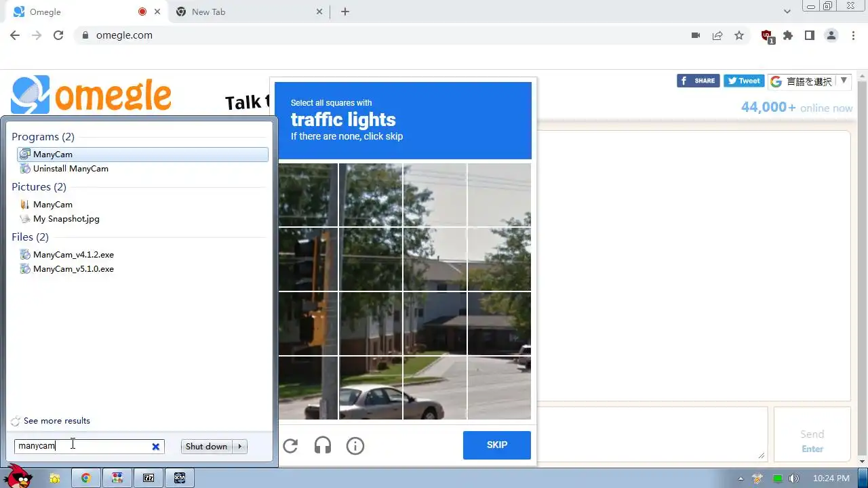Click the Omegle chat message textarea
Viewport: 868px width, 488px height.
pyautogui.click(x=651, y=434)
